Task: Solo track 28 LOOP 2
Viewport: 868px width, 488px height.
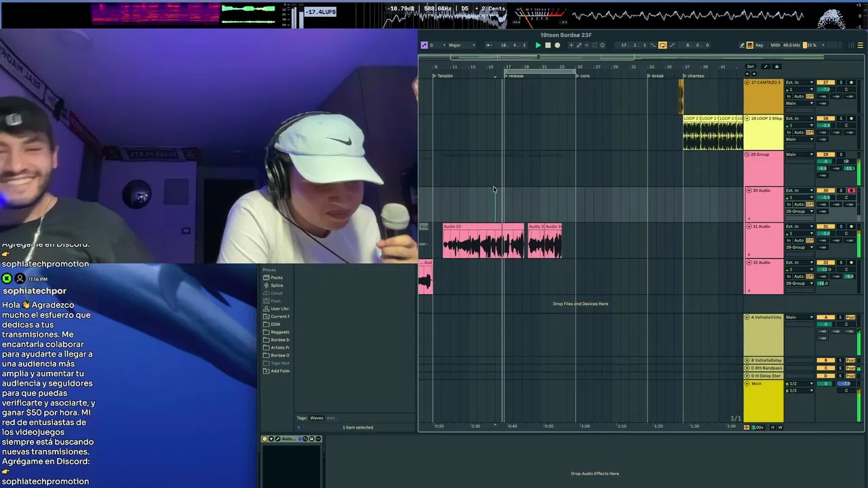Action: 841,119
